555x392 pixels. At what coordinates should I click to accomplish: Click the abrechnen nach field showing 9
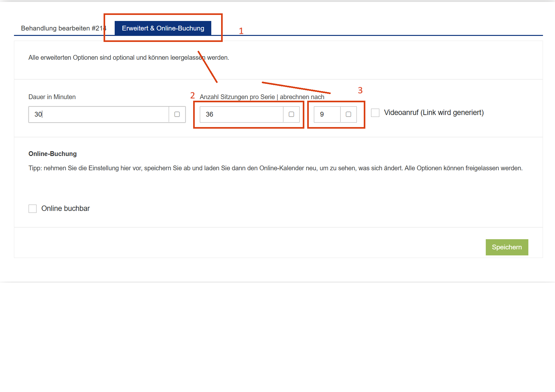(x=327, y=114)
